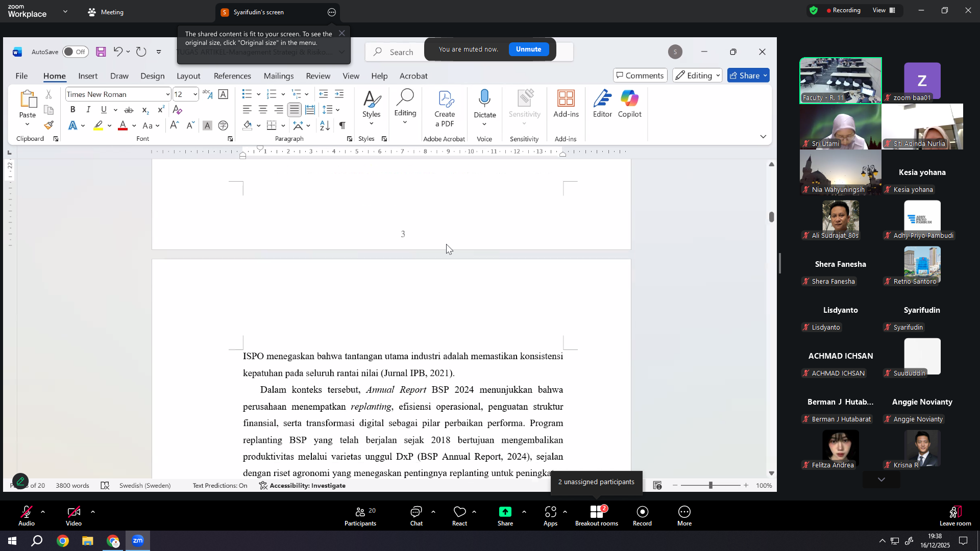Click the Save icon in Word title bar

pyautogui.click(x=101, y=52)
